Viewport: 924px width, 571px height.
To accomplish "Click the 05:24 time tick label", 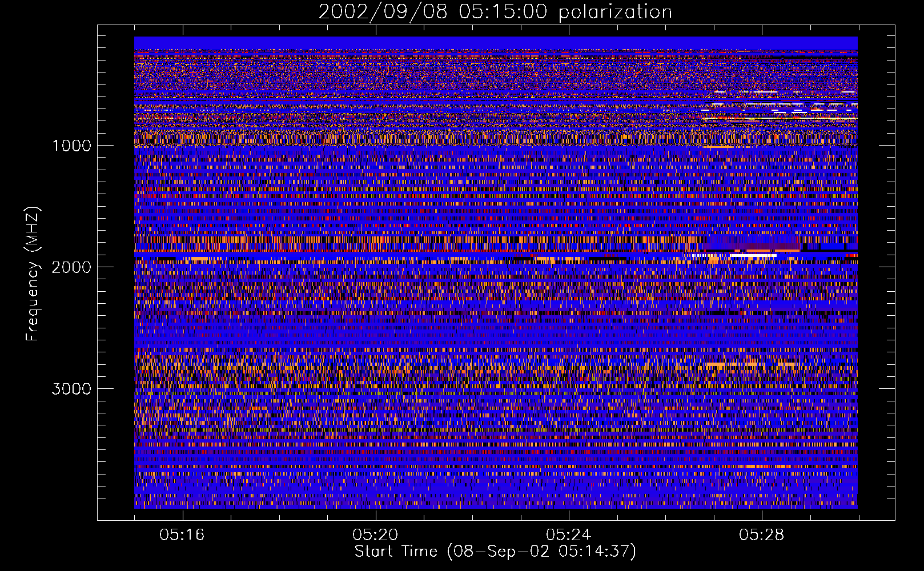I will tap(568, 534).
